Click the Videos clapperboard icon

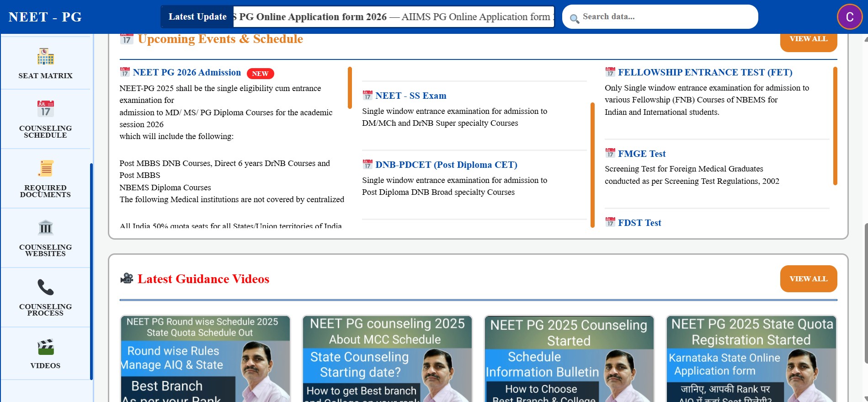(45, 347)
